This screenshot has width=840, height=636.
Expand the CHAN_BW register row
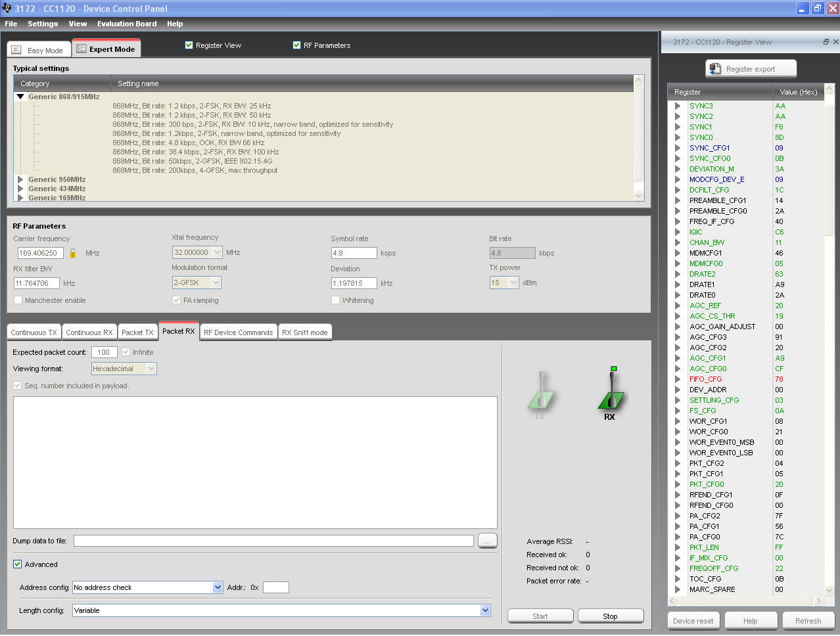point(678,242)
